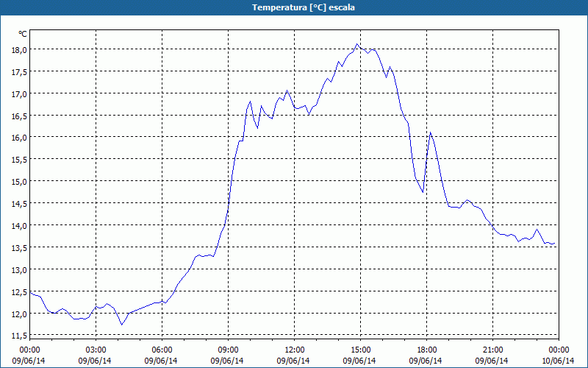This screenshot has width=588, height=368.
Task: Click the 17,5 y-axis label
Action: 19,72
